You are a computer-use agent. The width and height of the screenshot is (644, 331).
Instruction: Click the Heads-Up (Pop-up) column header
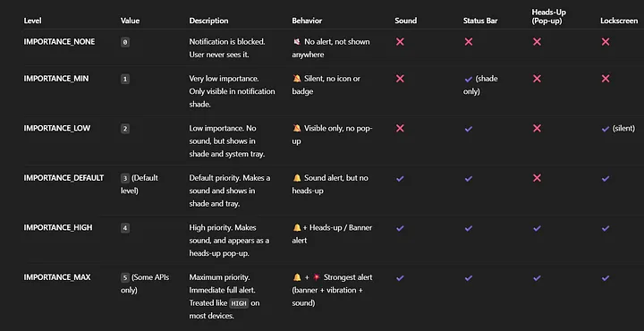click(548, 17)
